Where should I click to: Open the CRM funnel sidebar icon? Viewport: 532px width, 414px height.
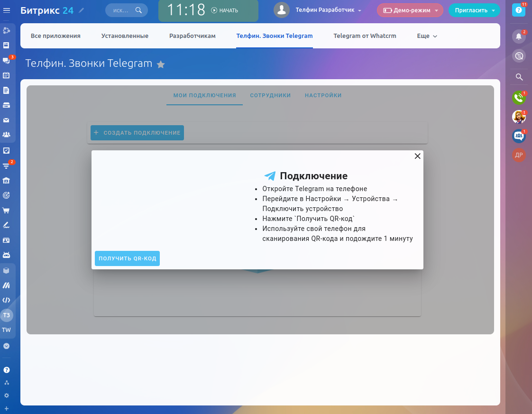pyautogui.click(x=7, y=166)
